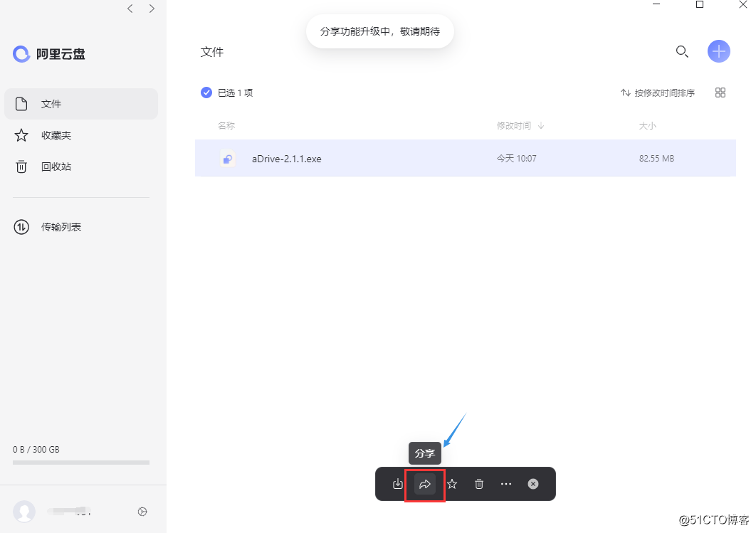Viewport: 756px width, 533px height.
Task: Click the blue plus upload button
Action: [718, 51]
